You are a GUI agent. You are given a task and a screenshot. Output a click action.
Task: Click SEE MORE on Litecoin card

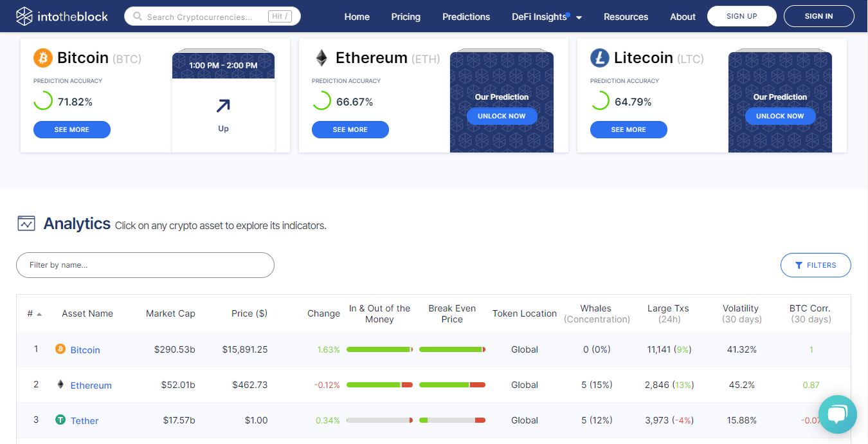pos(629,129)
